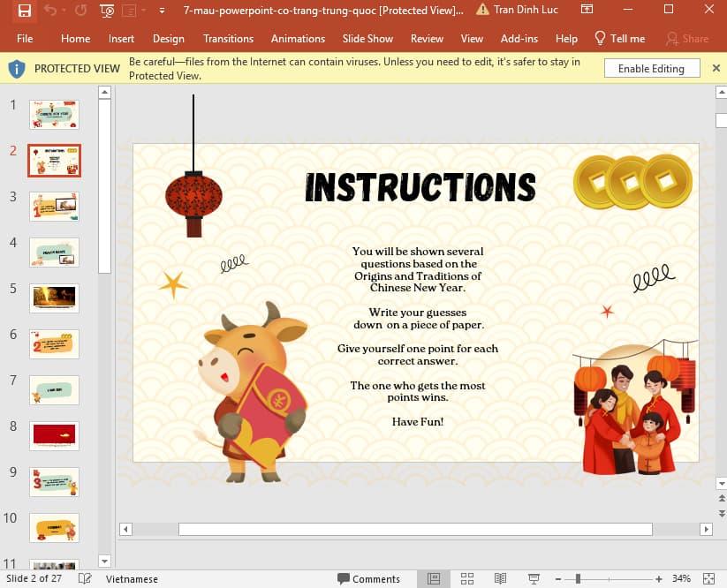Open the Slide Show ribbon tab

coord(367,39)
